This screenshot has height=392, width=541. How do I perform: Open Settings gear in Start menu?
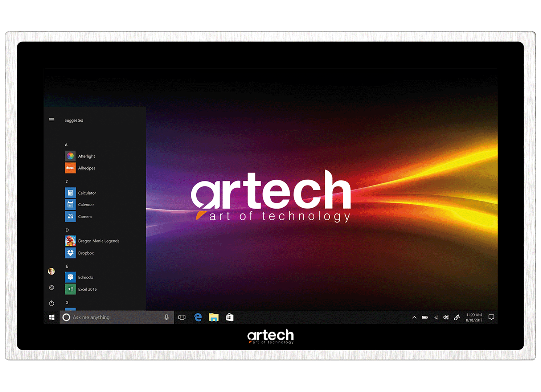52,287
